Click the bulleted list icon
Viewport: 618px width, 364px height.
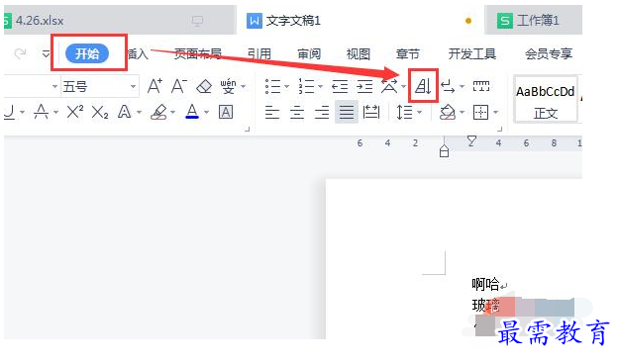[x=272, y=86]
